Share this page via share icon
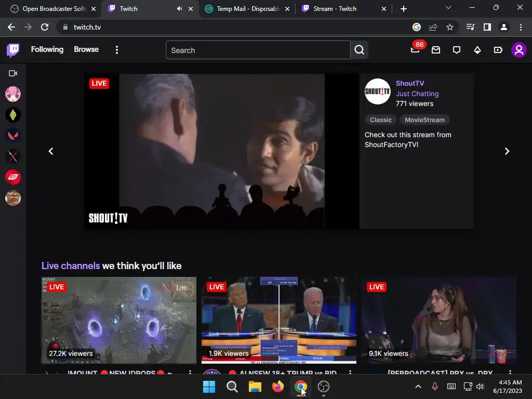The height and width of the screenshot is (399, 532). click(x=433, y=27)
